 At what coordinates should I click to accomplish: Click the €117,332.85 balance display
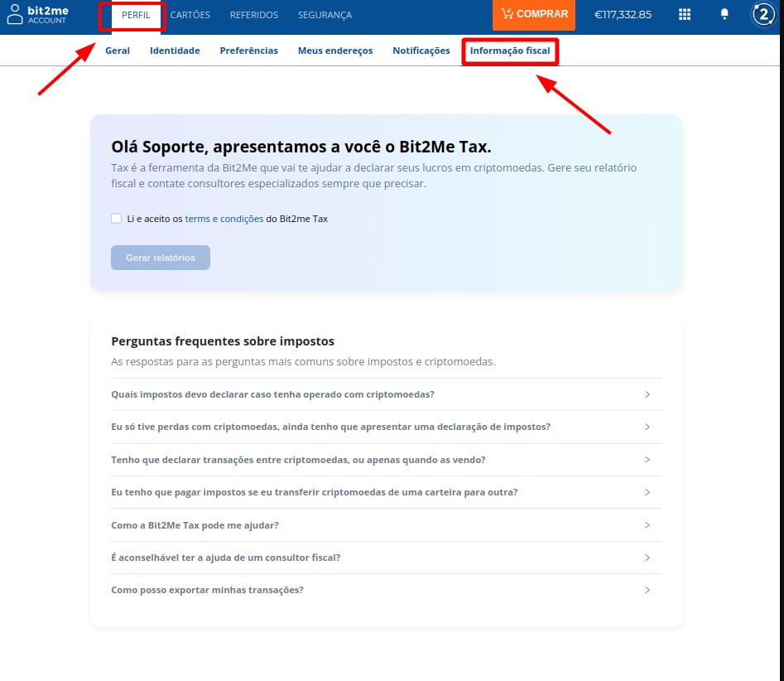pyautogui.click(x=623, y=15)
